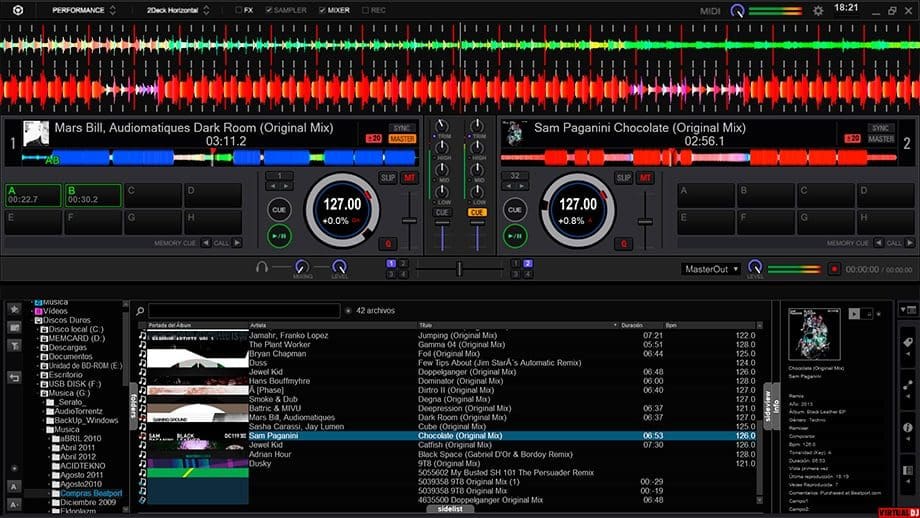Click the virtual list folder icon in sidebar
This screenshot has height=518, width=920.
(14, 327)
